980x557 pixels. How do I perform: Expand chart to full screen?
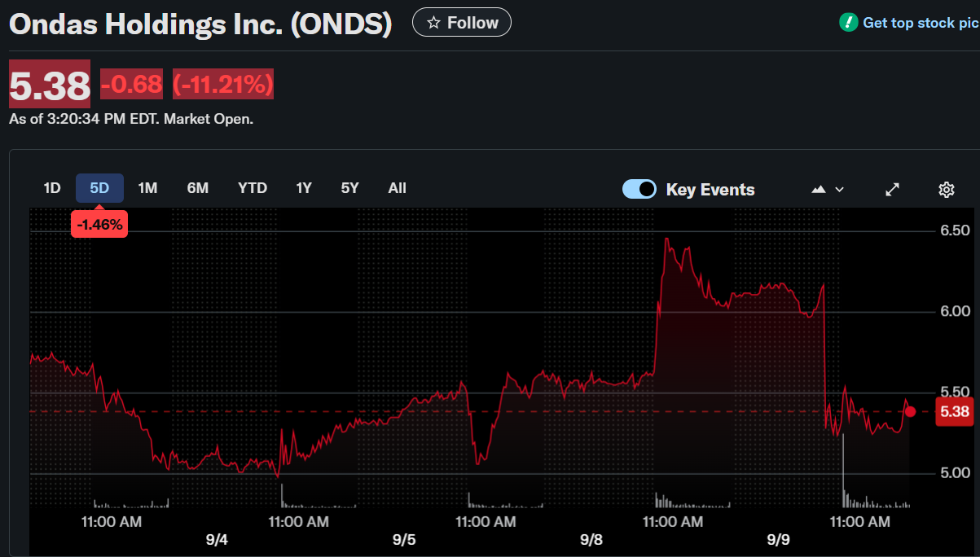[x=893, y=189]
